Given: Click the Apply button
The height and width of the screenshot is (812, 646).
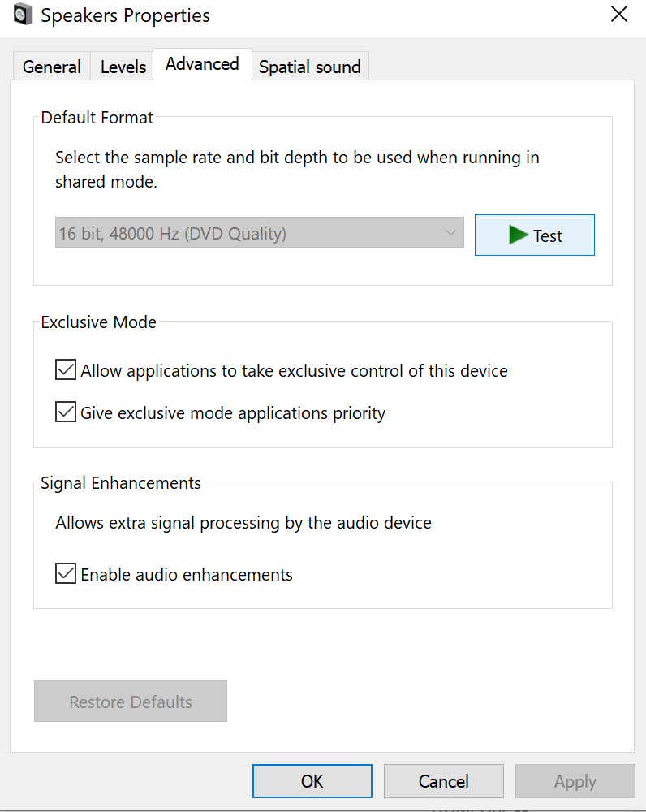Looking at the screenshot, I should point(575,781).
